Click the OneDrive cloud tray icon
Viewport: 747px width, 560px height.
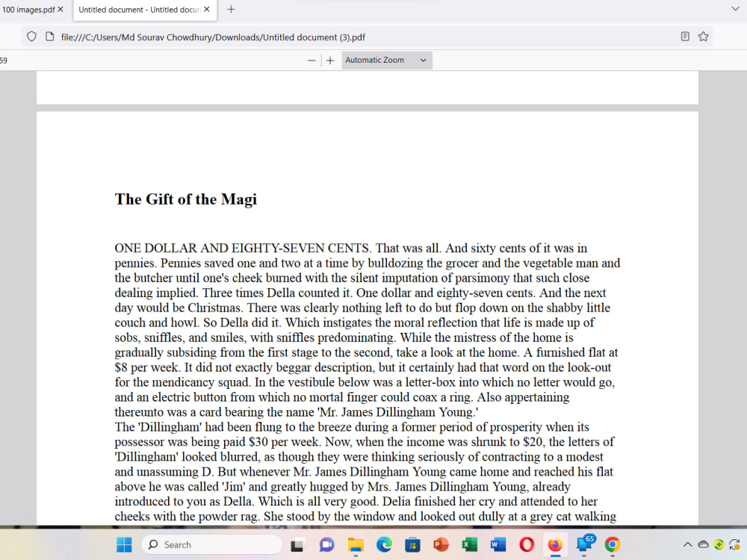tap(703, 544)
